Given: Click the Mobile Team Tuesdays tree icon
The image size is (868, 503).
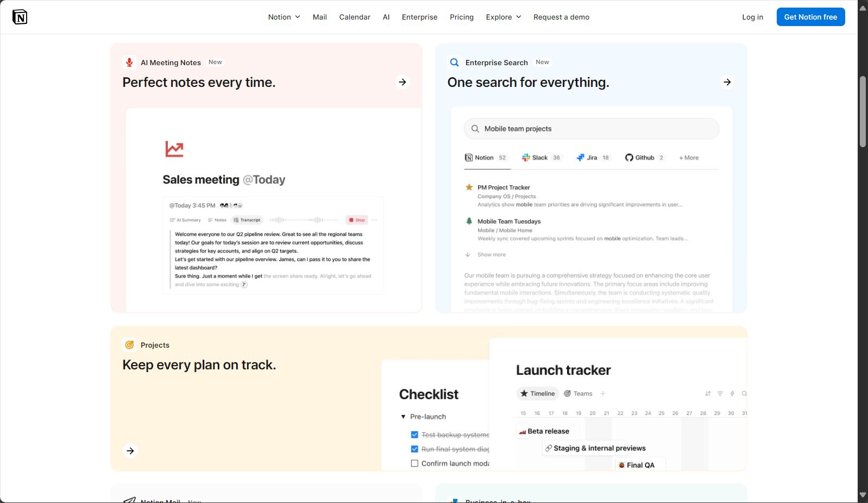Looking at the screenshot, I should [469, 221].
